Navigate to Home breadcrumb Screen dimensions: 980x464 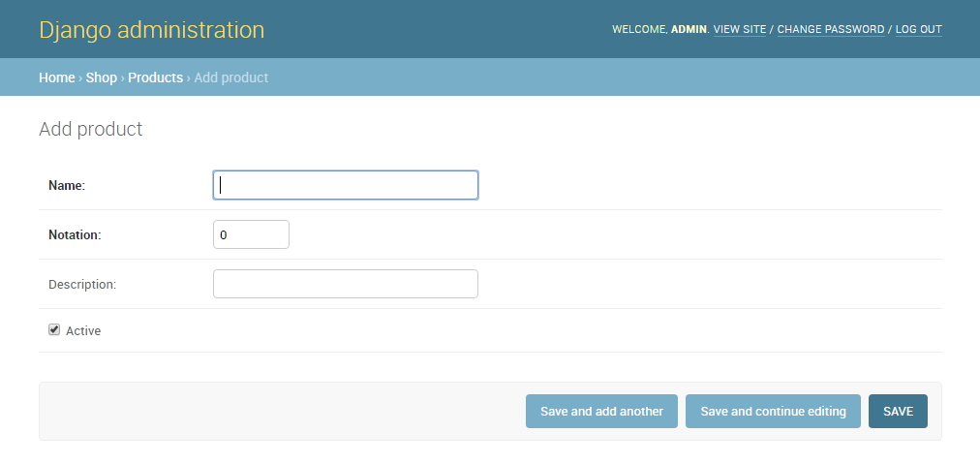tap(56, 77)
